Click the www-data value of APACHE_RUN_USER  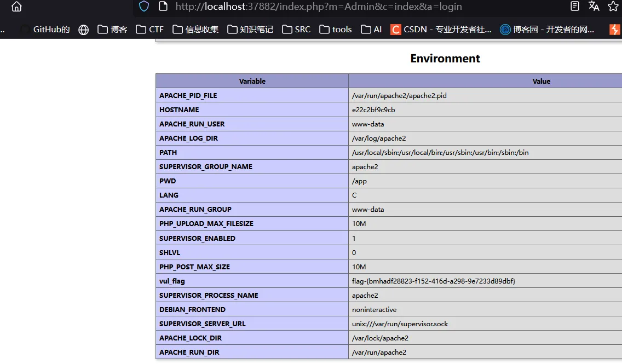click(368, 124)
